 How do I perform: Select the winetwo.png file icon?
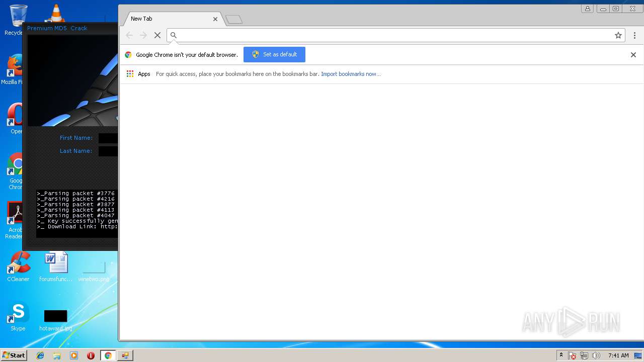[94, 271]
